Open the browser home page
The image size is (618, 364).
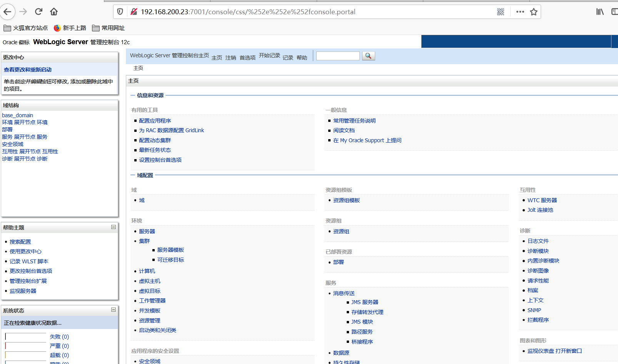[54, 12]
